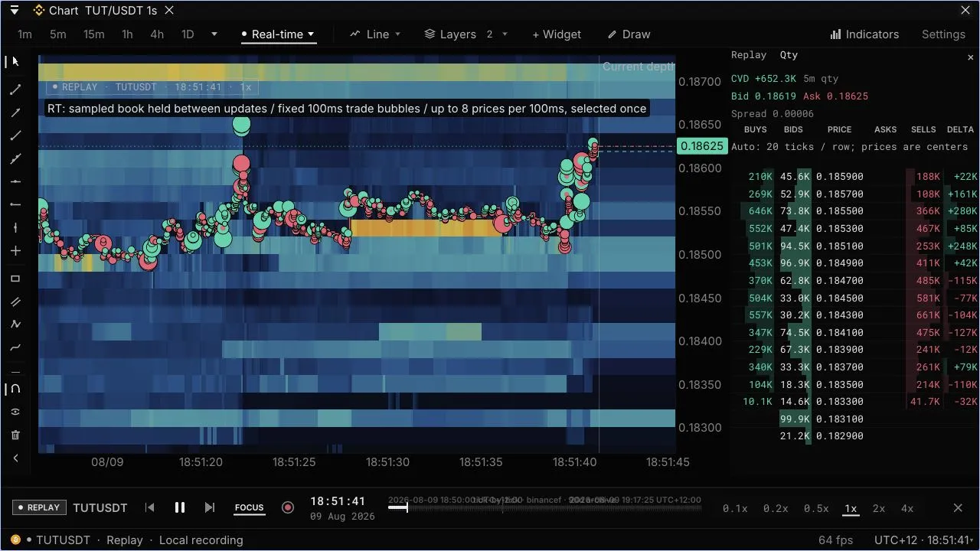Image resolution: width=980 pixels, height=551 pixels.
Task: Open the Indicators panel
Action: [x=864, y=34]
